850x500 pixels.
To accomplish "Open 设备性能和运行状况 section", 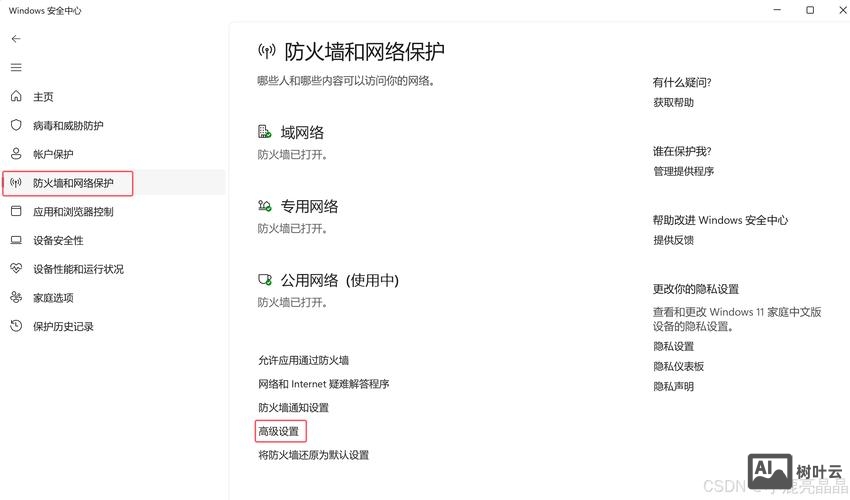I will click(x=79, y=269).
